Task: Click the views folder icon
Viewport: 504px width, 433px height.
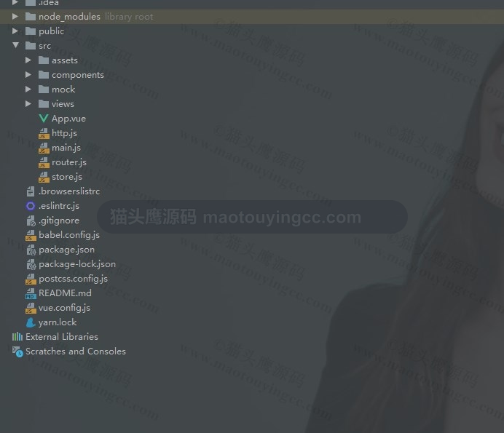Action: tap(44, 104)
